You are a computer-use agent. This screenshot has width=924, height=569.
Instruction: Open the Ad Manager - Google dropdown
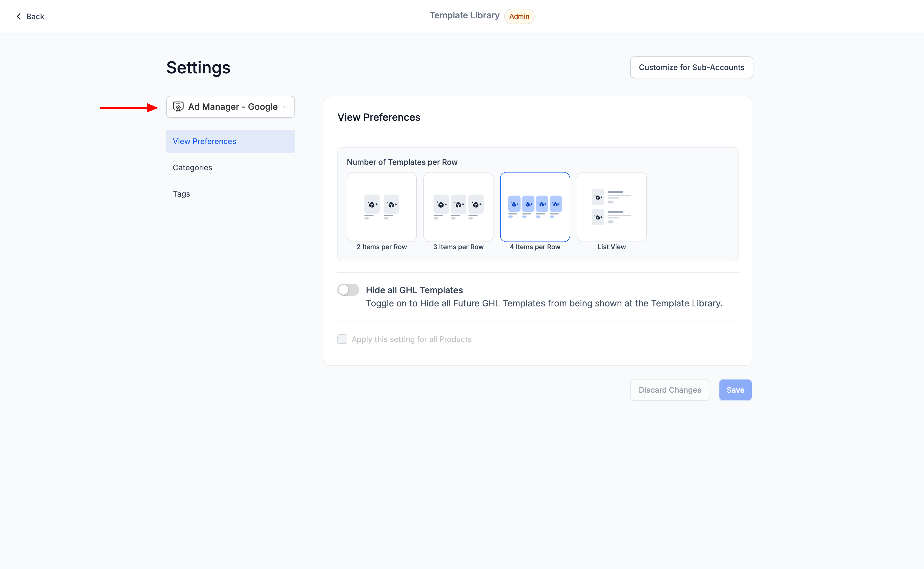coord(230,107)
